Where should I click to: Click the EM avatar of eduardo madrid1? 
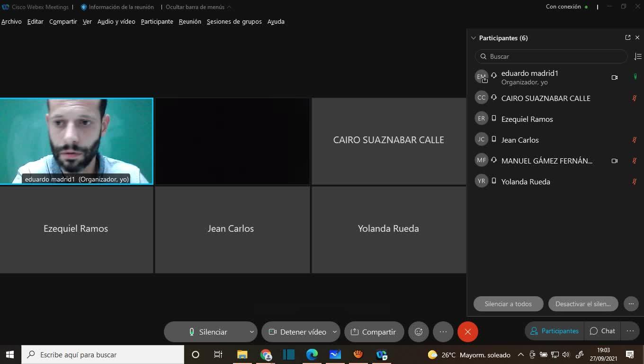[482, 77]
